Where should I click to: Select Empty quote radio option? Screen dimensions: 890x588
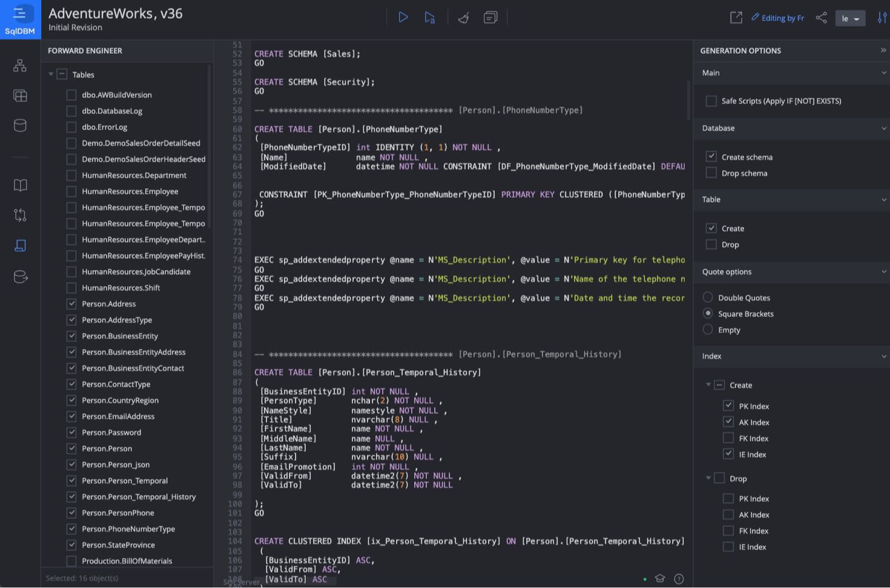coord(708,330)
